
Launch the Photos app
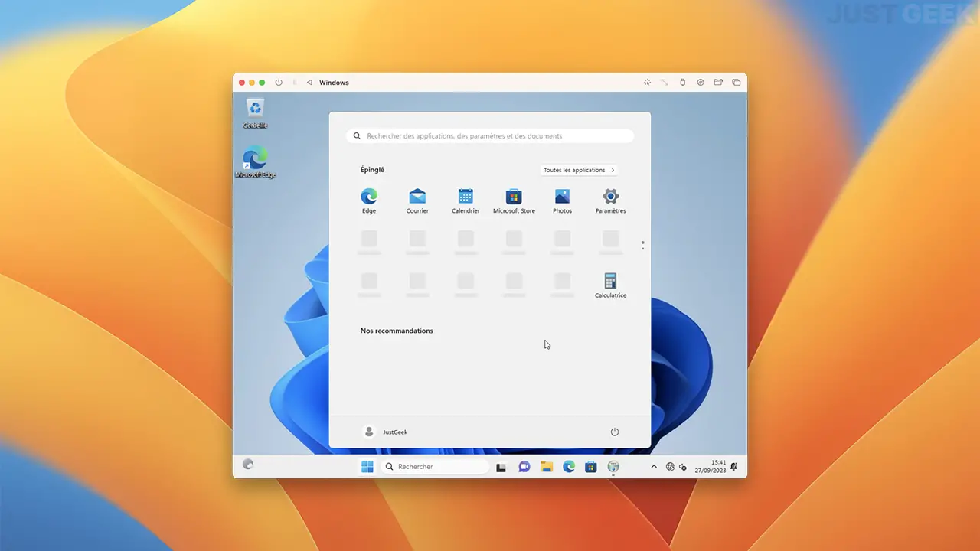[x=562, y=201]
